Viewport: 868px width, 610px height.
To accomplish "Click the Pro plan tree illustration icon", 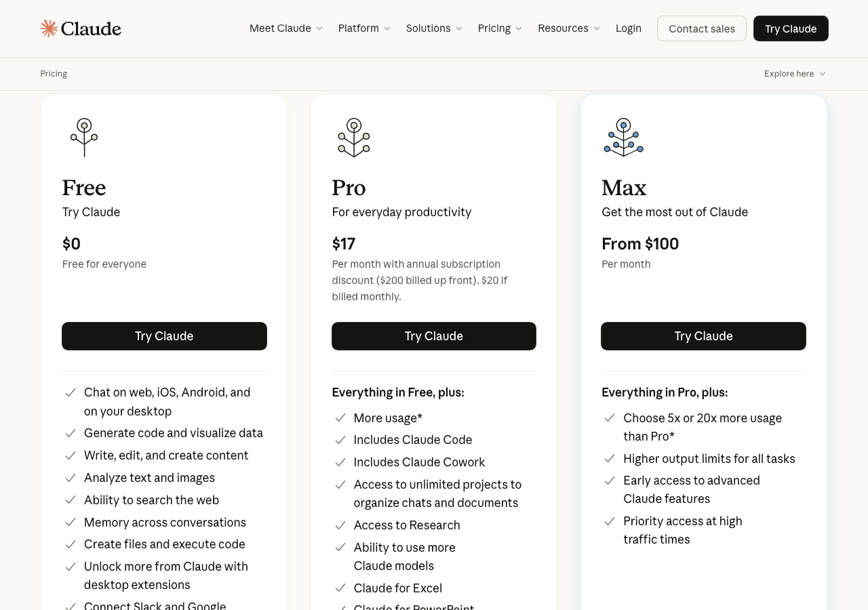I will click(354, 138).
